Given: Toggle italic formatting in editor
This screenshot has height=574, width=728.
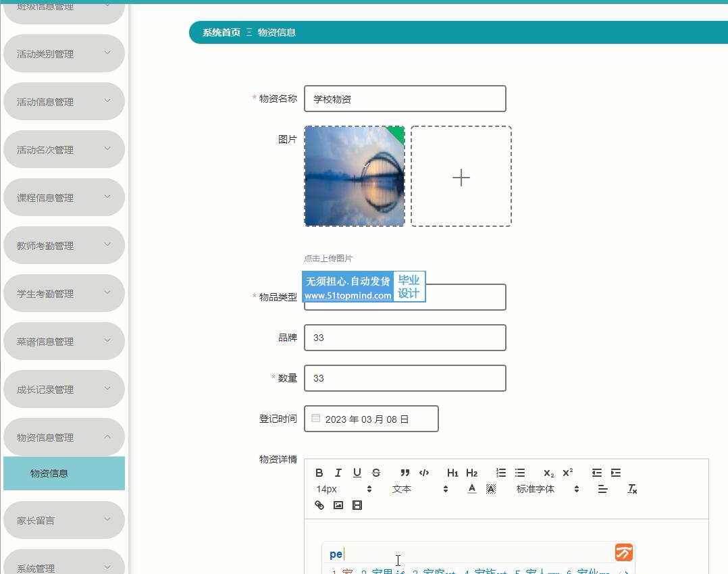Looking at the screenshot, I should click(x=338, y=473).
